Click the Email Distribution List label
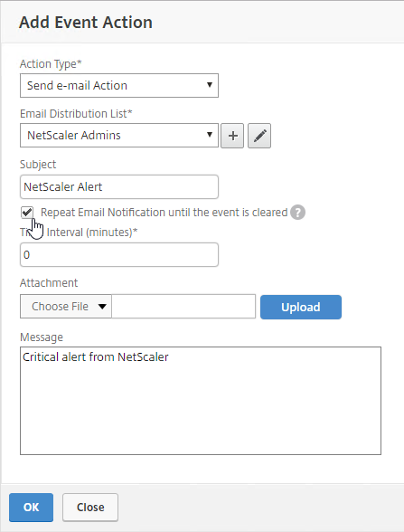 click(x=76, y=114)
